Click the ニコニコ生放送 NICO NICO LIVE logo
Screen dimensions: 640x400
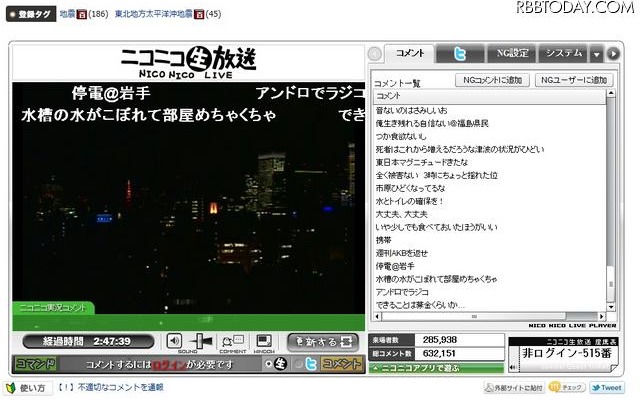(x=188, y=62)
